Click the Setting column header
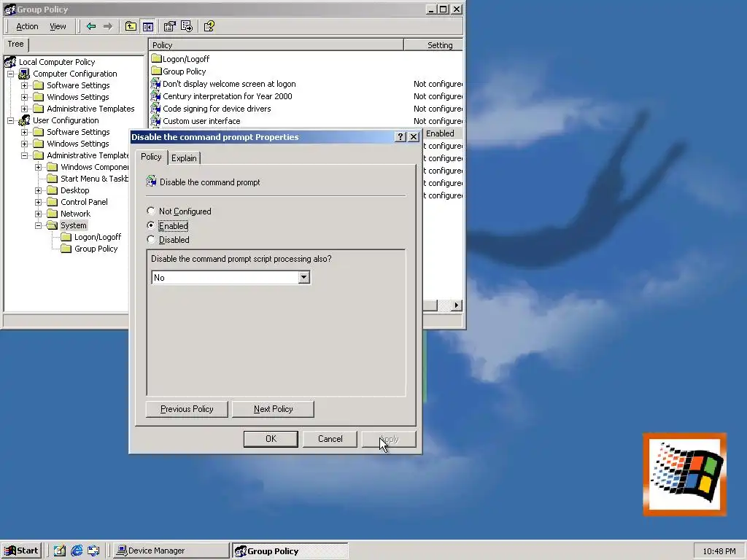This screenshot has width=747, height=560. click(433, 45)
